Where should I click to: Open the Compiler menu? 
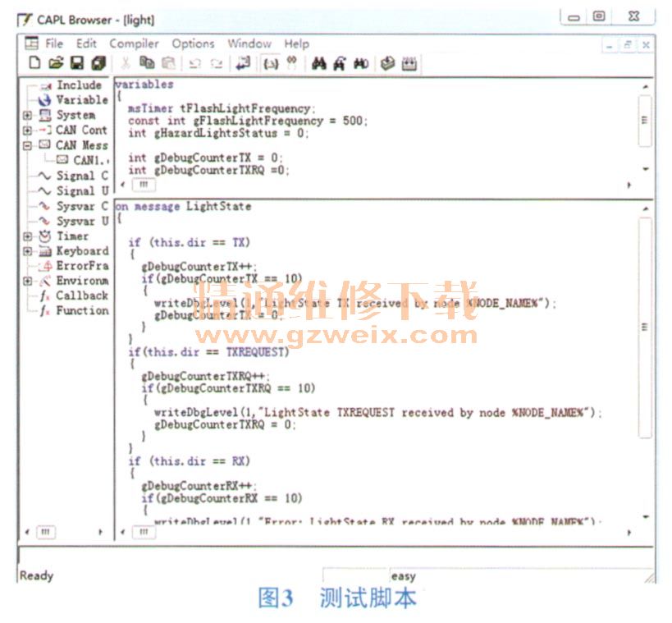pos(134,44)
